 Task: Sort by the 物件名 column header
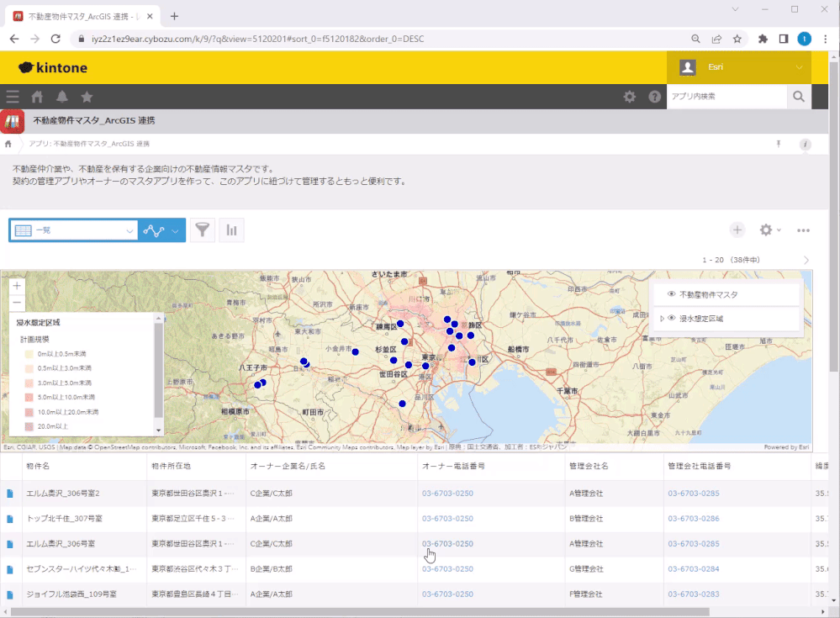coord(39,466)
